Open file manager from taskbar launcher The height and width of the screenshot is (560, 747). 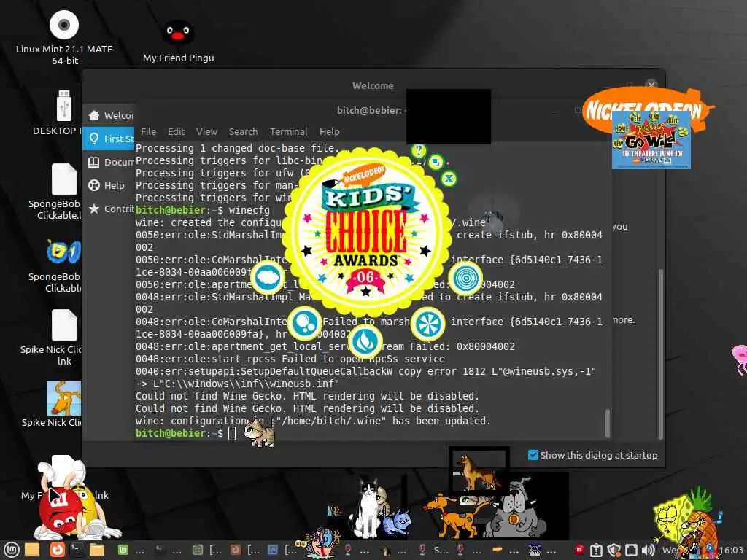click(x=97, y=550)
